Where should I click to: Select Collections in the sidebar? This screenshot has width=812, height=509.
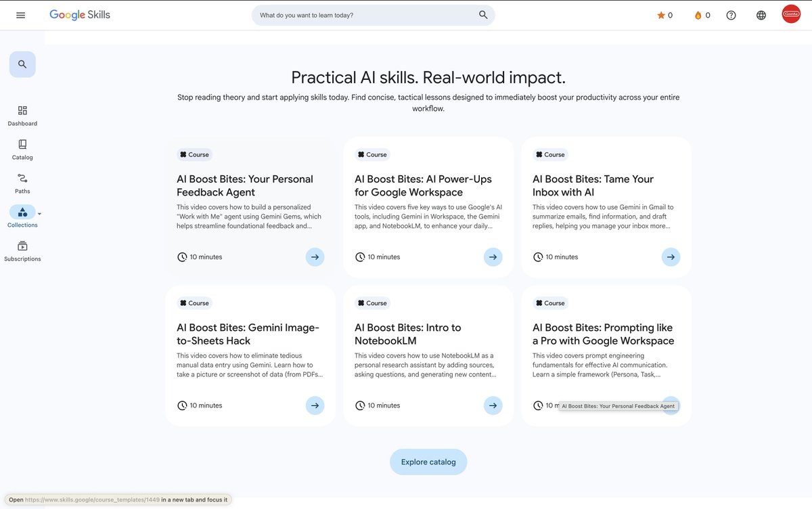pos(22,217)
